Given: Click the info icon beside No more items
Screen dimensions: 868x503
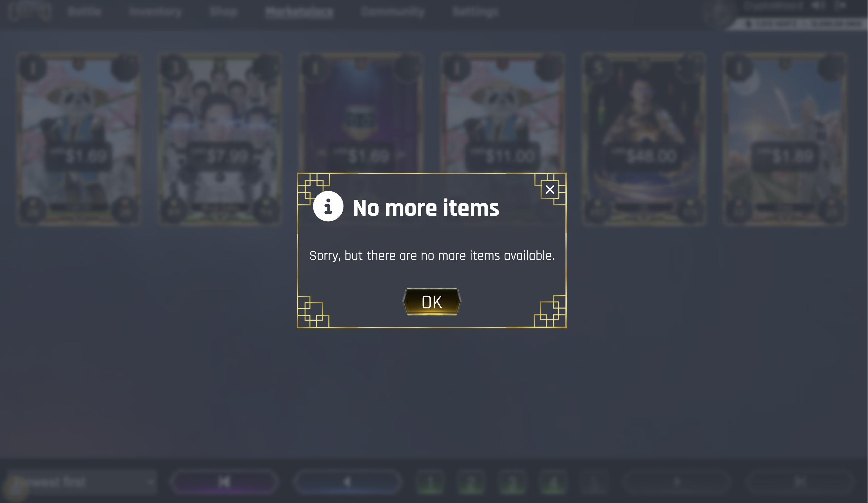Looking at the screenshot, I should point(328,206).
